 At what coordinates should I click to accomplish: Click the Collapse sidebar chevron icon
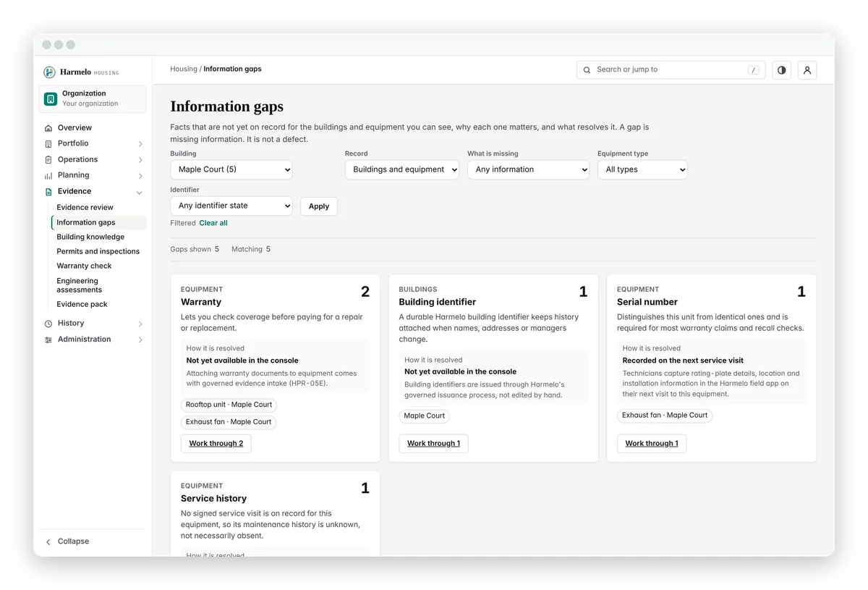pos(48,541)
